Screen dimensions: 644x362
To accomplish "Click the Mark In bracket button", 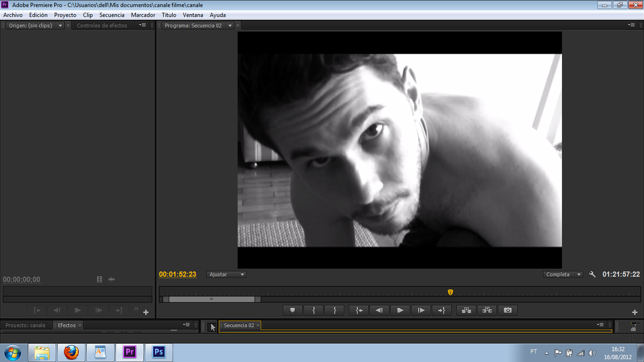I will click(314, 310).
